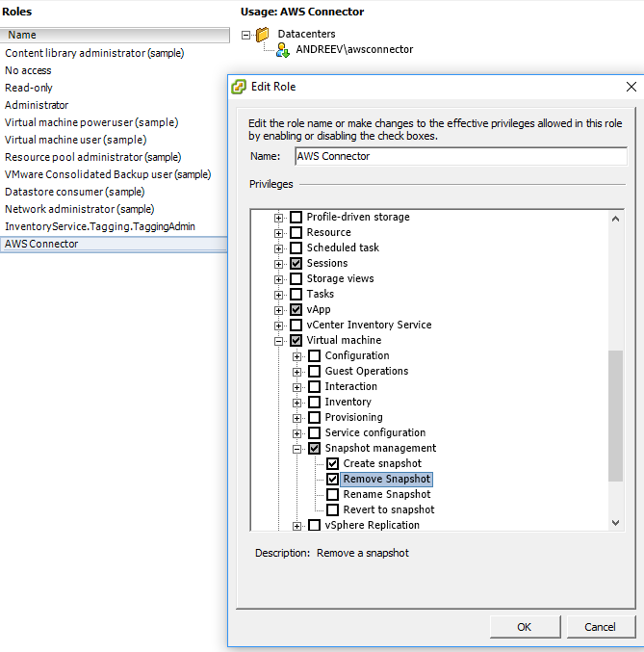Tick the Interaction checkbox
This screenshot has width=644, height=652.
tap(315, 386)
